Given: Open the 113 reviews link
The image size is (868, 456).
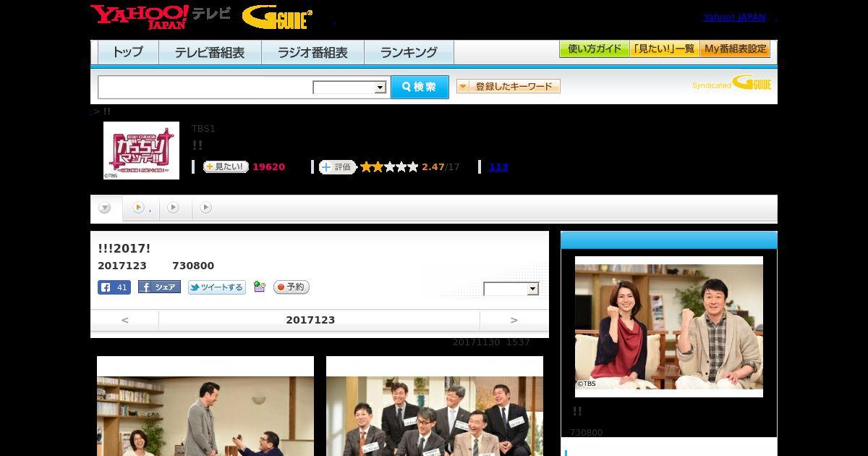Looking at the screenshot, I should (x=498, y=167).
